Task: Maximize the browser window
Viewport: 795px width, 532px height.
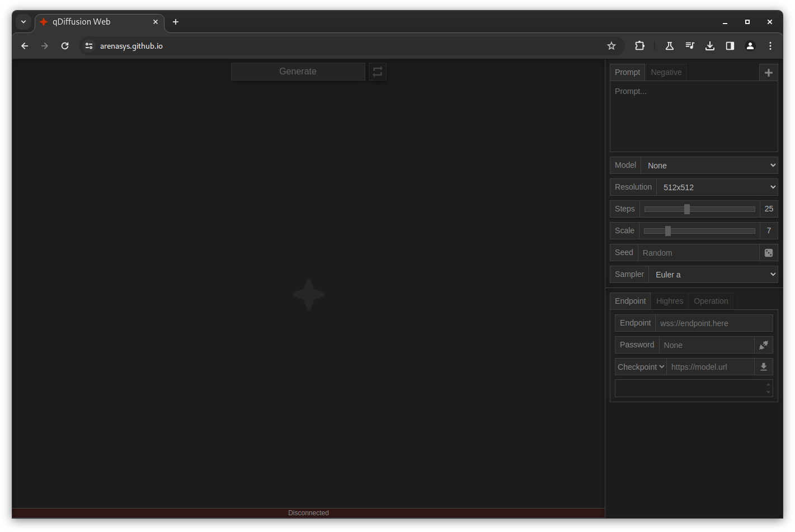Action: point(747,22)
